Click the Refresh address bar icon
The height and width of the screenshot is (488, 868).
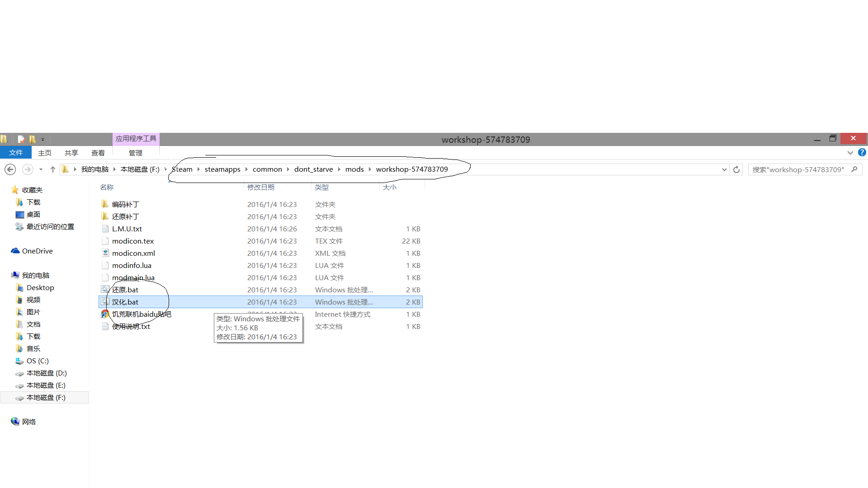pyautogui.click(x=736, y=169)
